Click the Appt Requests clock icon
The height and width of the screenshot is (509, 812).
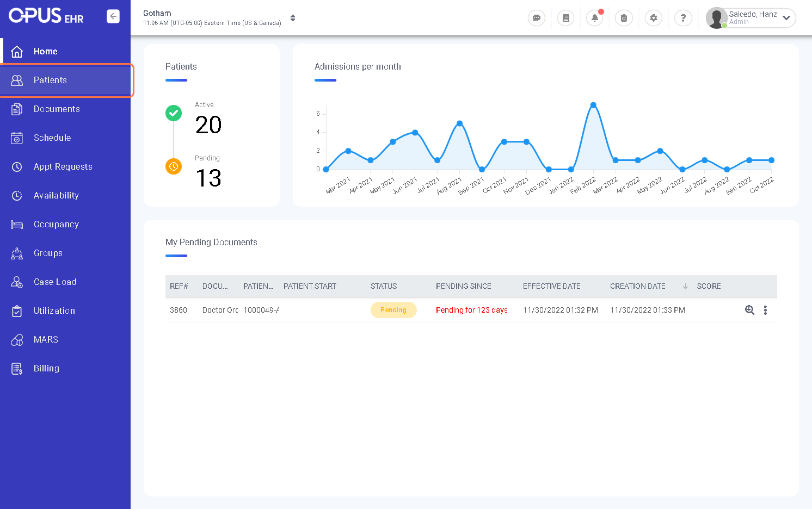(x=17, y=166)
